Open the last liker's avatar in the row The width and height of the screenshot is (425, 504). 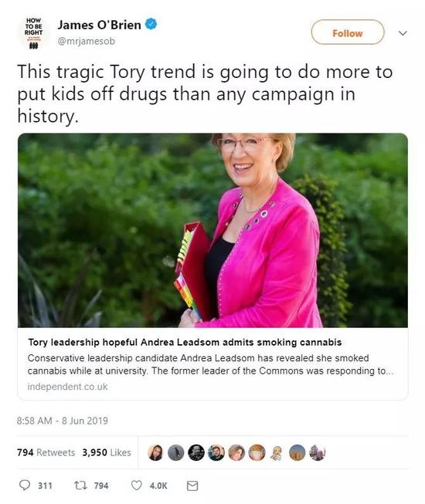(318, 452)
